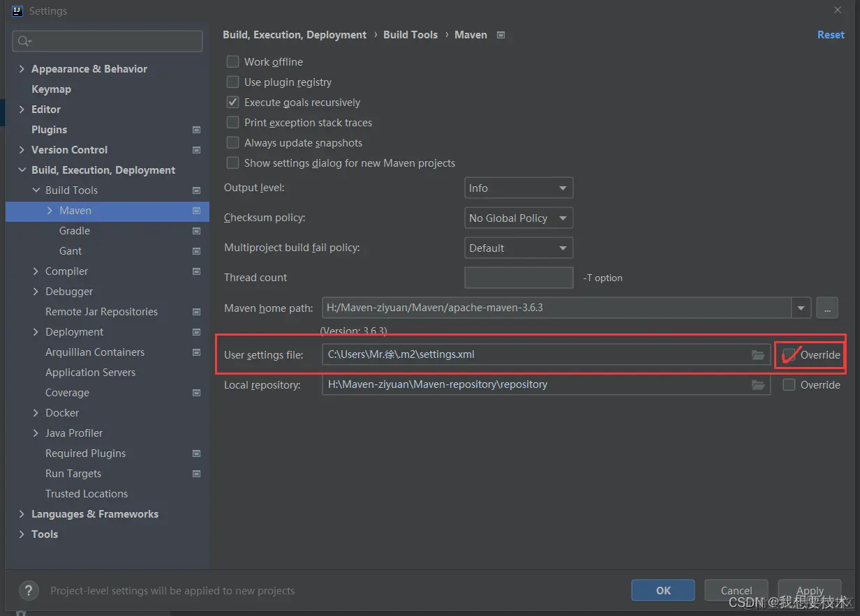Click the Maven home path text field
The width and height of the screenshot is (860, 616).
click(556, 307)
